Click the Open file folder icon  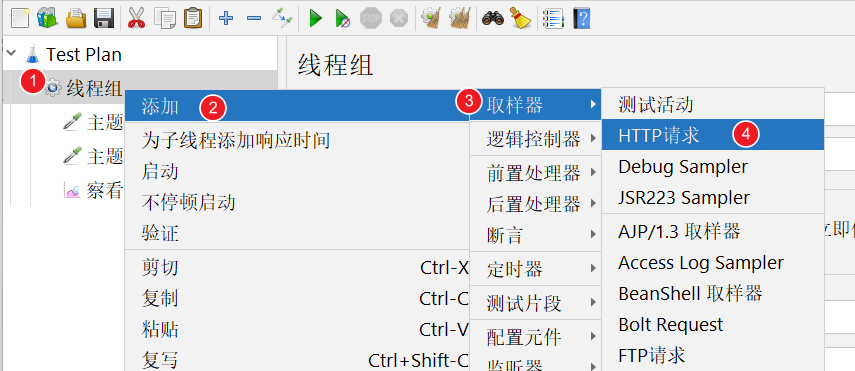coord(76,19)
